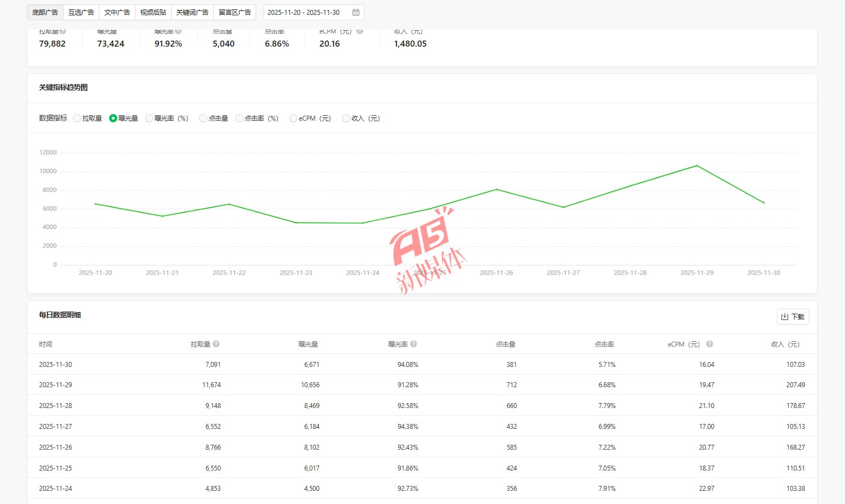
Task: Go to the 留言区广告 tab
Action: (x=235, y=12)
